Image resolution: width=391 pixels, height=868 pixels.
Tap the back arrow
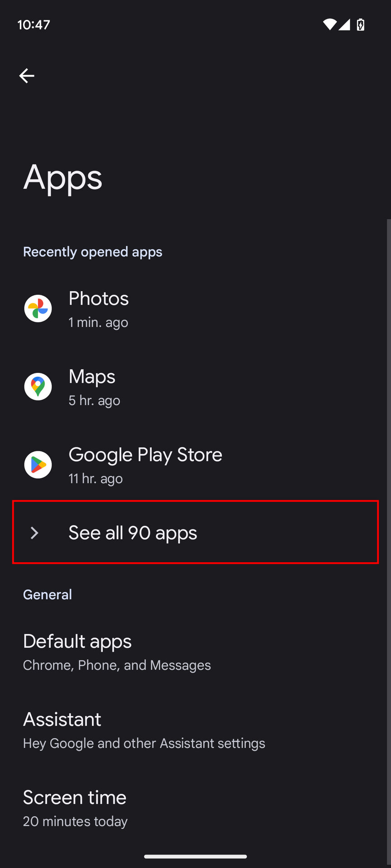27,75
